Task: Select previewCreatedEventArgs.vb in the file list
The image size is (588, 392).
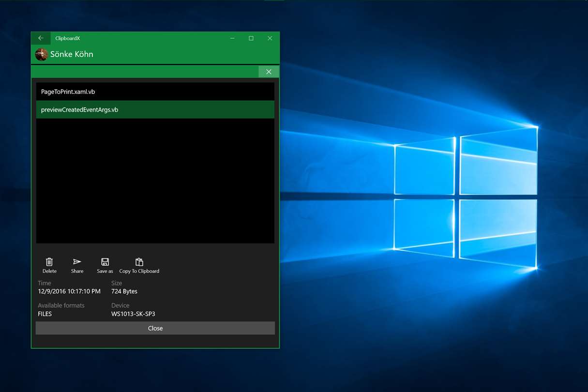Action: [155, 109]
